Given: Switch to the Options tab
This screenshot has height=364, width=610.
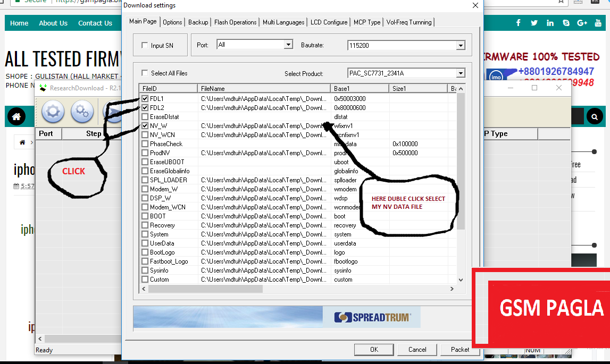Looking at the screenshot, I should pyautogui.click(x=172, y=22).
